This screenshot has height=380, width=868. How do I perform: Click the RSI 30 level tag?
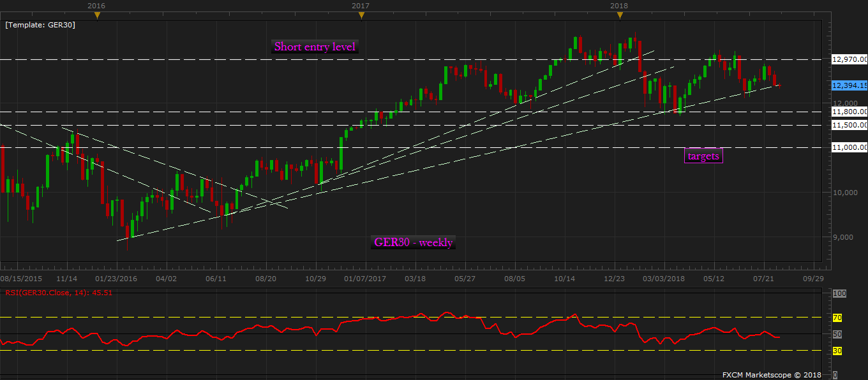coord(837,350)
